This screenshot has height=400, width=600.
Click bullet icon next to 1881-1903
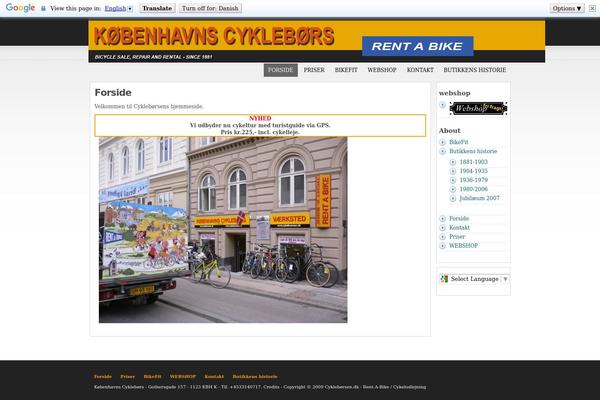coord(453,162)
